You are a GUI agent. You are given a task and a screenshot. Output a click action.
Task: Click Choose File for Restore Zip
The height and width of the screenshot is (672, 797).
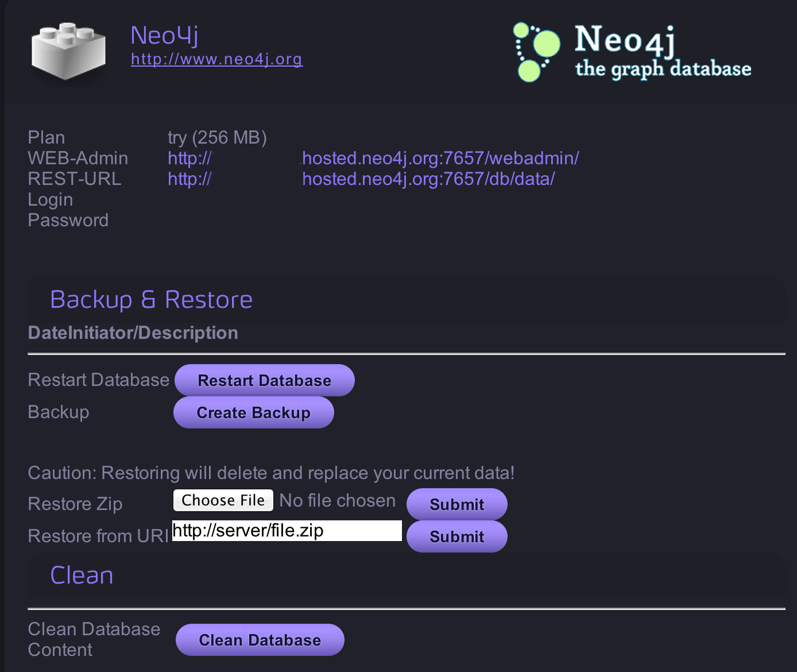click(x=223, y=500)
